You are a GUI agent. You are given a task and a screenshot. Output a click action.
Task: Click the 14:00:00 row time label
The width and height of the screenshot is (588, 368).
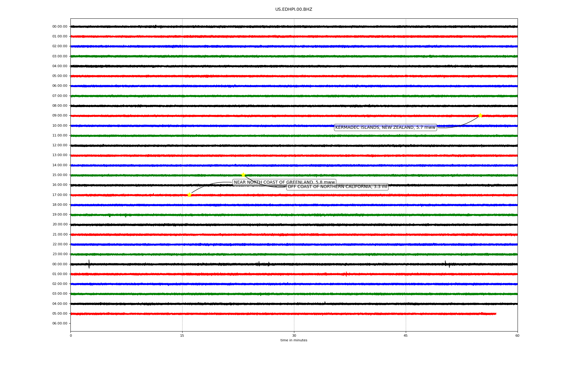click(x=60, y=165)
